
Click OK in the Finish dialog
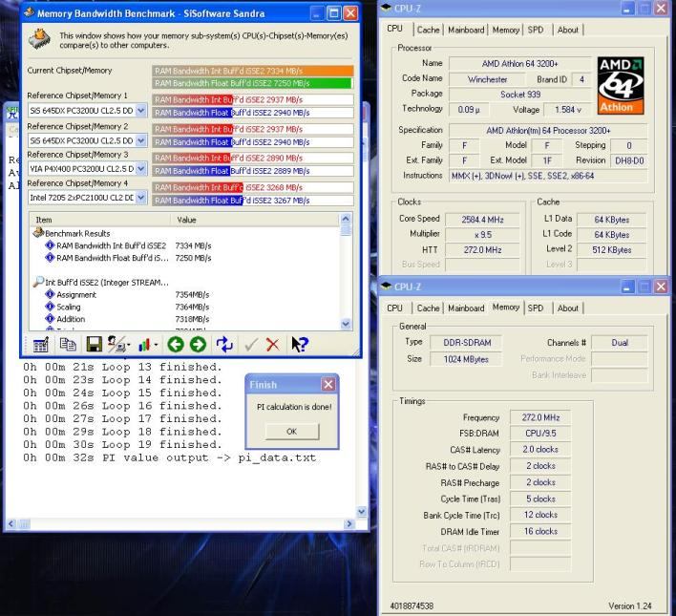point(292,432)
